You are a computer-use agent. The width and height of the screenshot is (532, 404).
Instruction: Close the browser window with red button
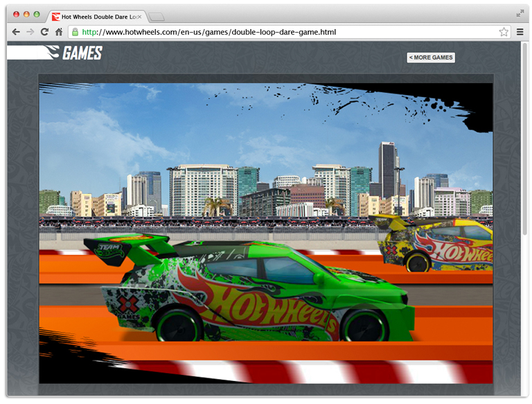tap(16, 14)
